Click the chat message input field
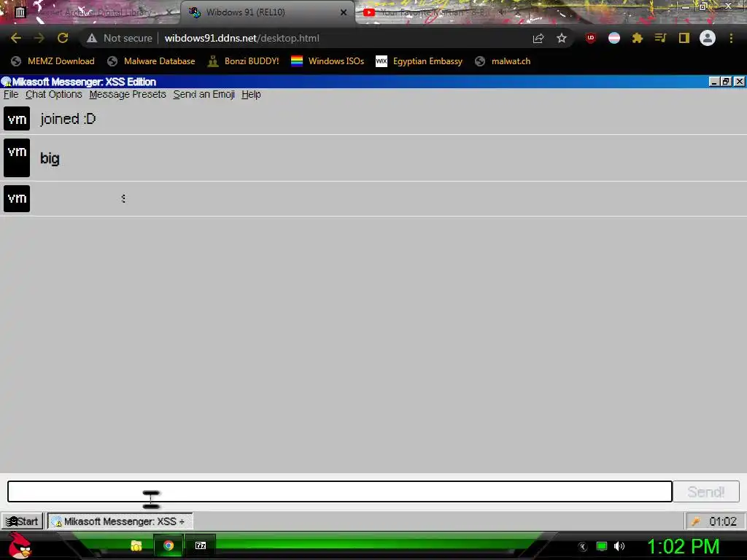The height and width of the screenshot is (560, 747). point(340,491)
